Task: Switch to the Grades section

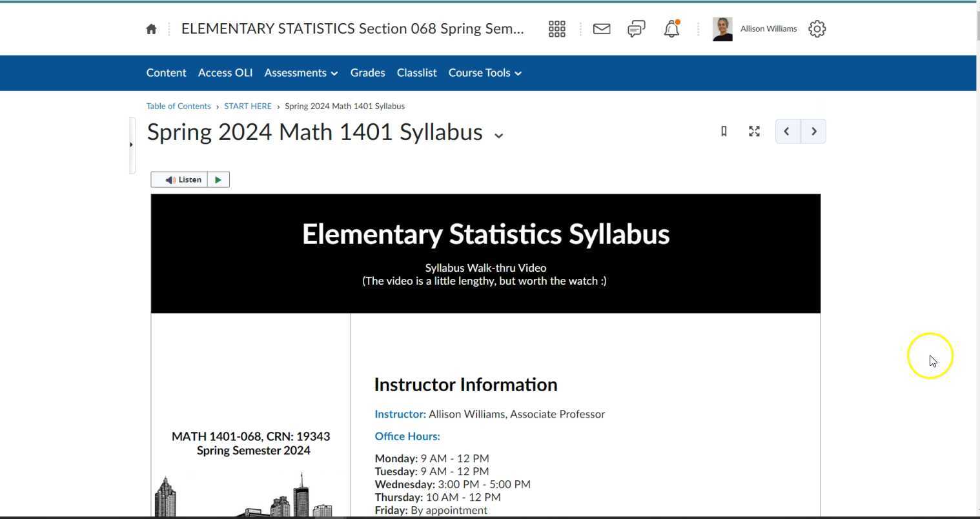Action: [x=367, y=72]
